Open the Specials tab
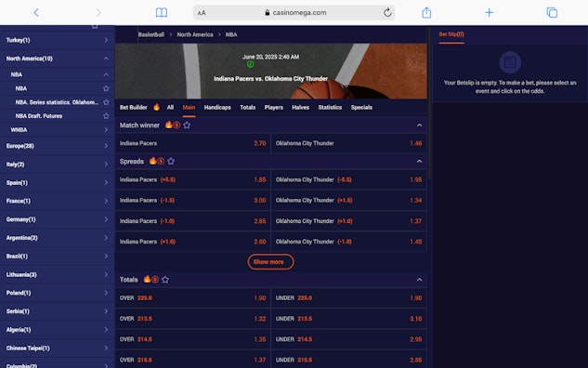The height and width of the screenshot is (368, 588). click(361, 107)
